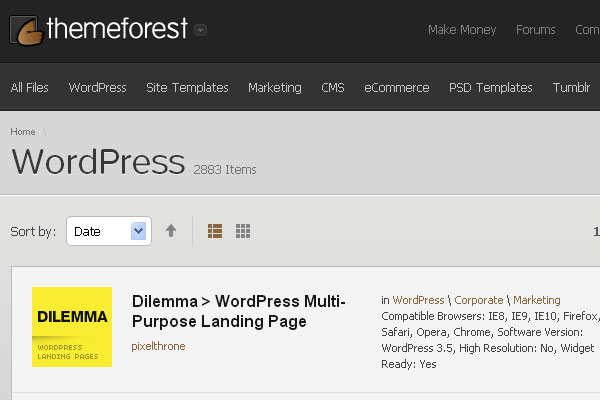Click the Corporate category link

pos(478,300)
